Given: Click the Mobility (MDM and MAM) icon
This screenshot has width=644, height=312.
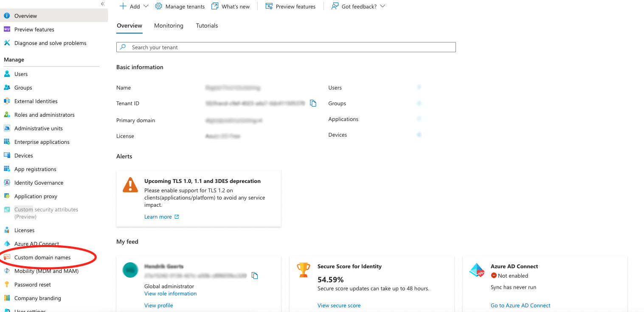Looking at the screenshot, I should (x=7, y=271).
